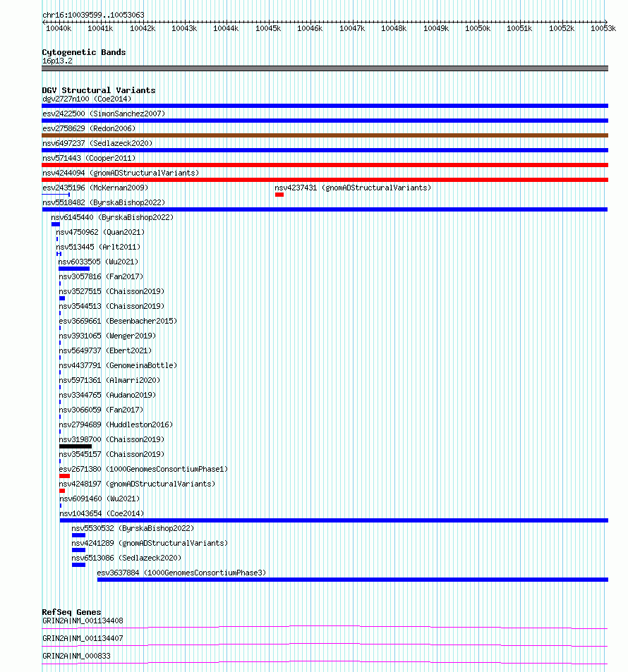Image resolution: width=628 pixels, height=672 pixels.
Task: Select the red nsv571443 (Cooper2011) bar
Action: pyautogui.click(x=325, y=165)
